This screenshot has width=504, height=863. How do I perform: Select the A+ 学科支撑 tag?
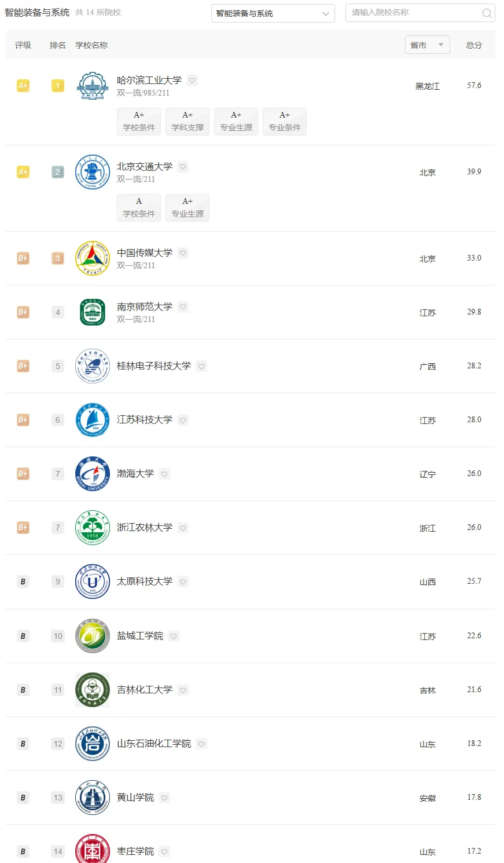187,122
